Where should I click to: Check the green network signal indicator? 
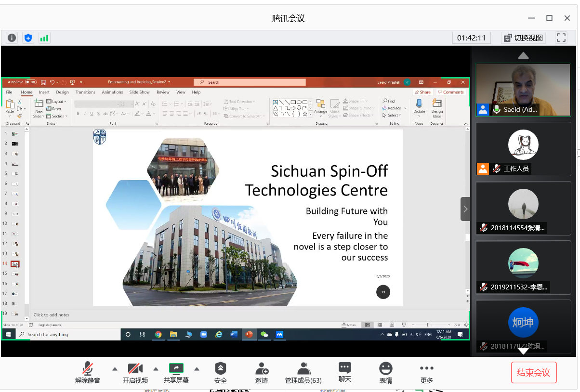click(x=44, y=38)
